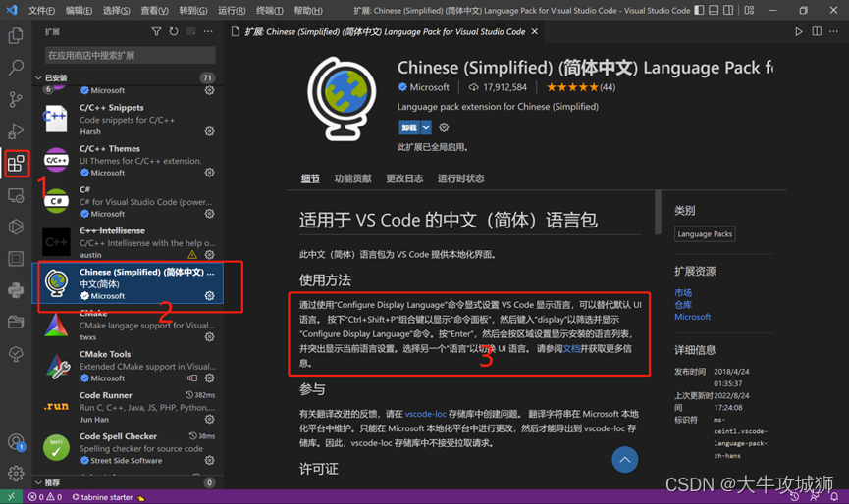Open gear settings for C/C++ Snippets
The width and height of the screenshot is (849, 504).
[209, 131]
